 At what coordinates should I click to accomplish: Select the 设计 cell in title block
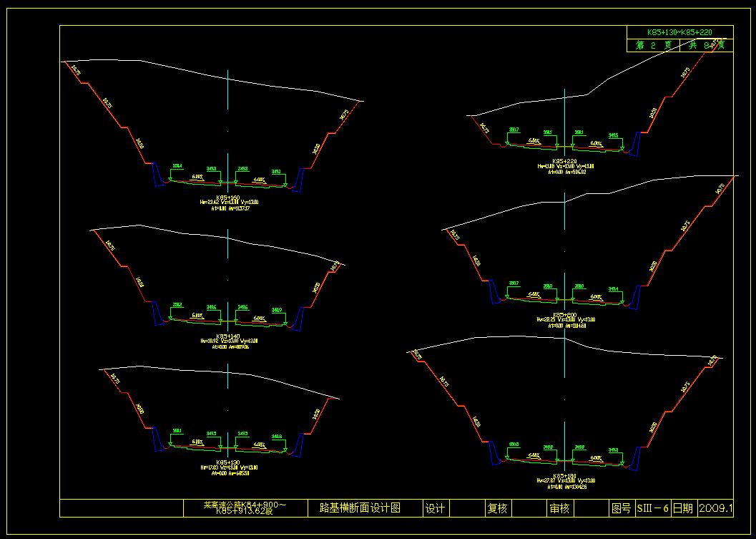(435, 508)
